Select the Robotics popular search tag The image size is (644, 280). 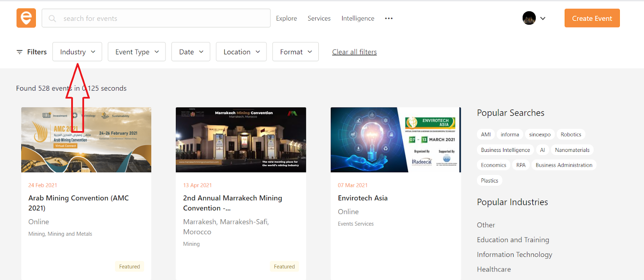click(x=571, y=135)
